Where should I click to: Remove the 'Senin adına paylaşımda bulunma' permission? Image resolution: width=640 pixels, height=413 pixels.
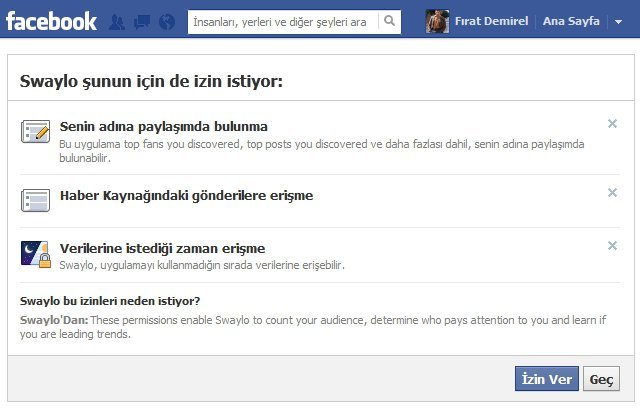point(612,124)
